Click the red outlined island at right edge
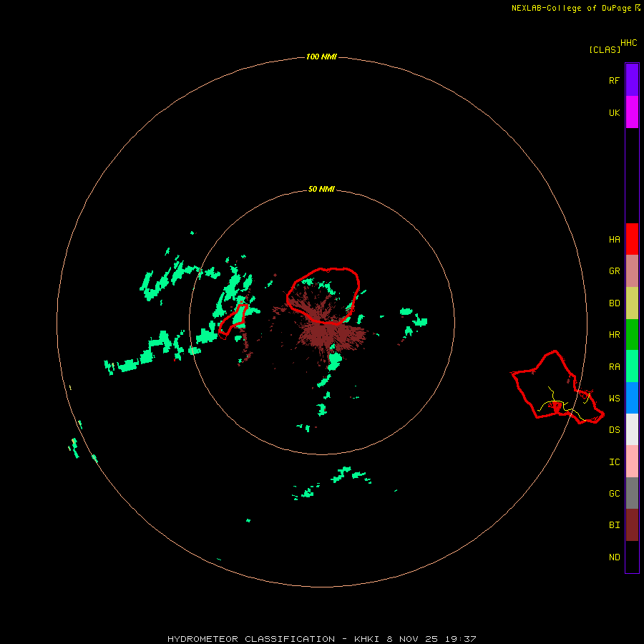 [x=557, y=388]
